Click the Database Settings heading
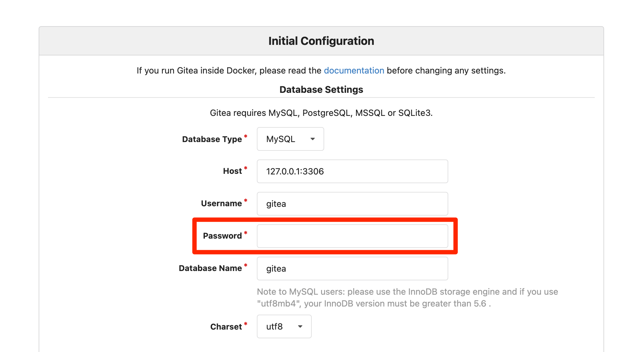 click(x=321, y=89)
